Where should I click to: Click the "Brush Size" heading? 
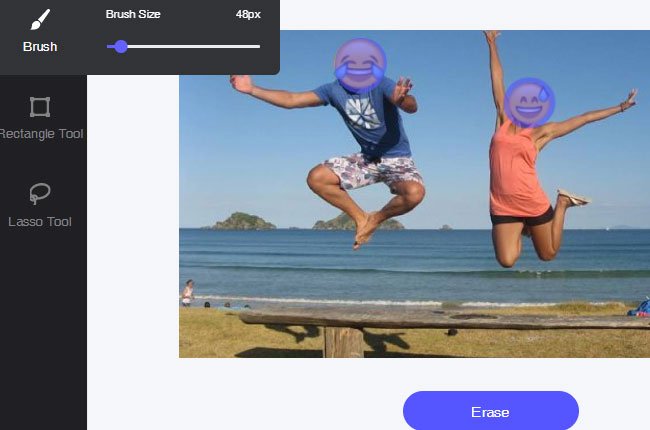tap(133, 15)
